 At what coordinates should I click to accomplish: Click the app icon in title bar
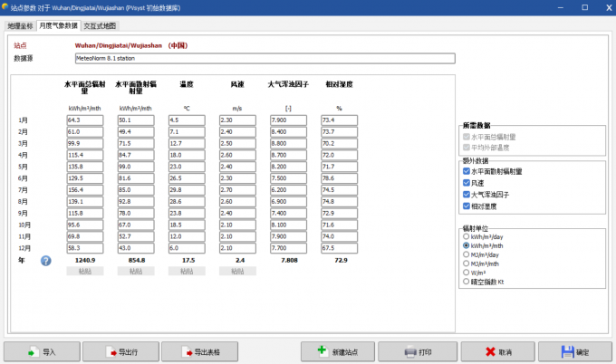5,6
